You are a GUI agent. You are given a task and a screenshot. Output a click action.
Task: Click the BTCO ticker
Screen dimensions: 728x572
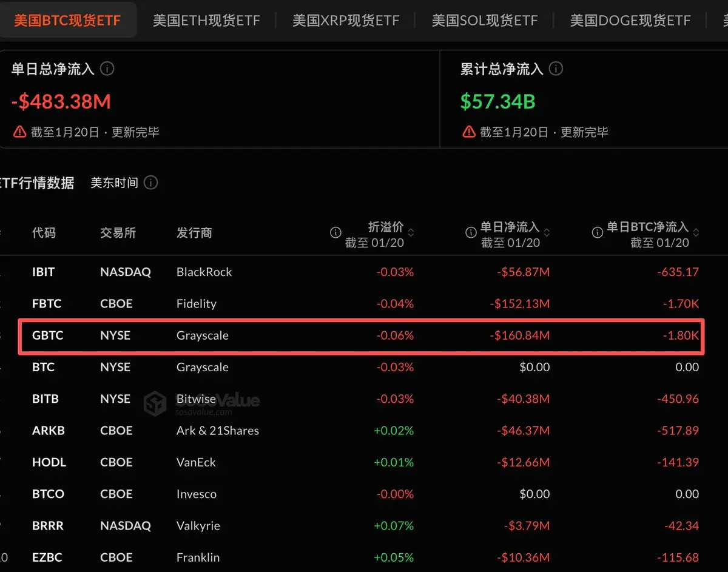coord(48,494)
